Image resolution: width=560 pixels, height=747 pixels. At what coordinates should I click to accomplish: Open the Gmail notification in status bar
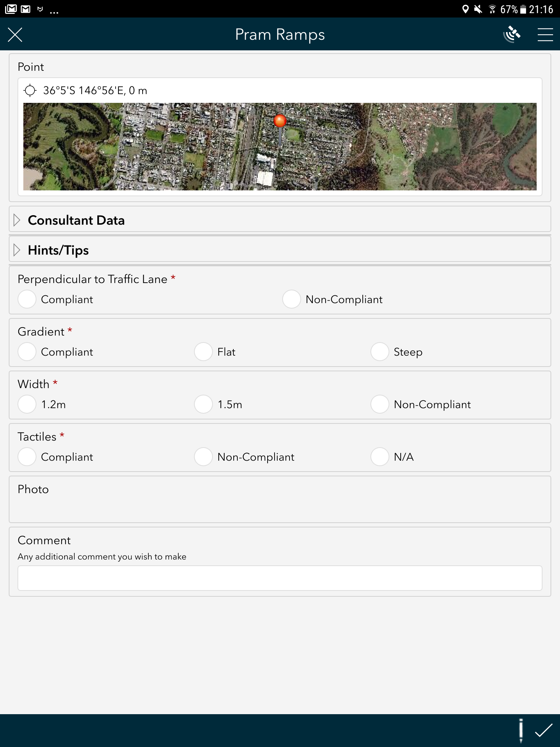26,9
